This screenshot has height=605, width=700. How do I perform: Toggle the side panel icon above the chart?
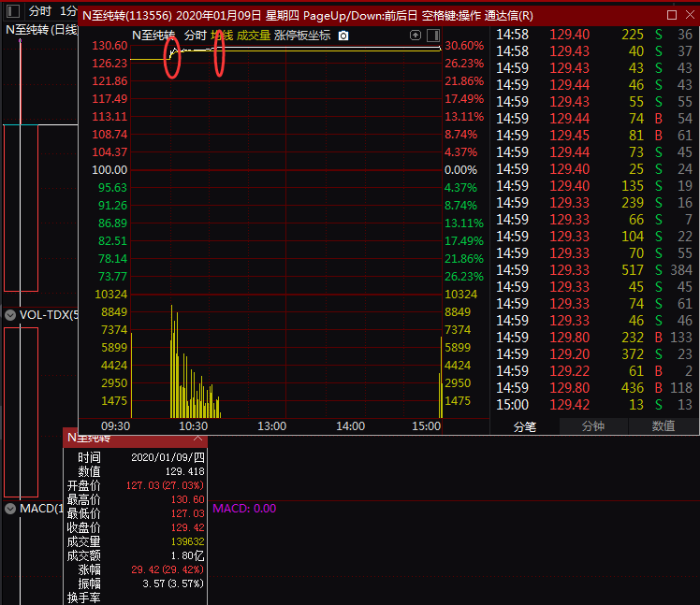coord(433,36)
